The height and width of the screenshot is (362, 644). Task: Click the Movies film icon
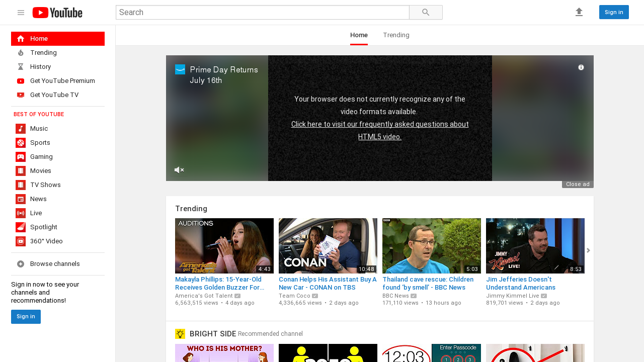click(x=21, y=171)
